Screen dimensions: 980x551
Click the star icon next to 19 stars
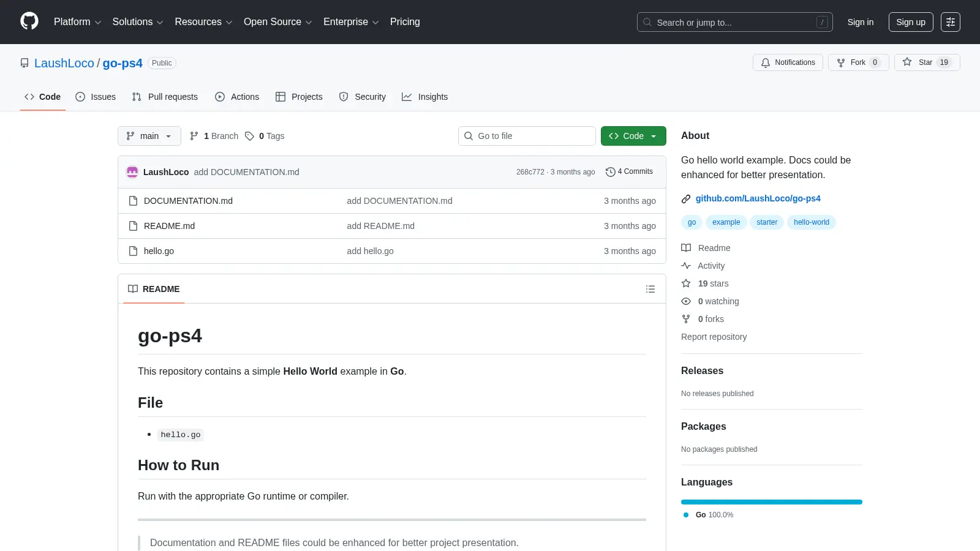[x=686, y=283]
